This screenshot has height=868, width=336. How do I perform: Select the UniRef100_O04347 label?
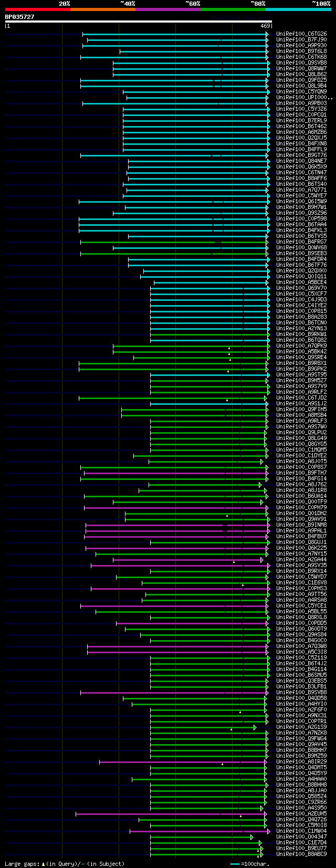301,836
